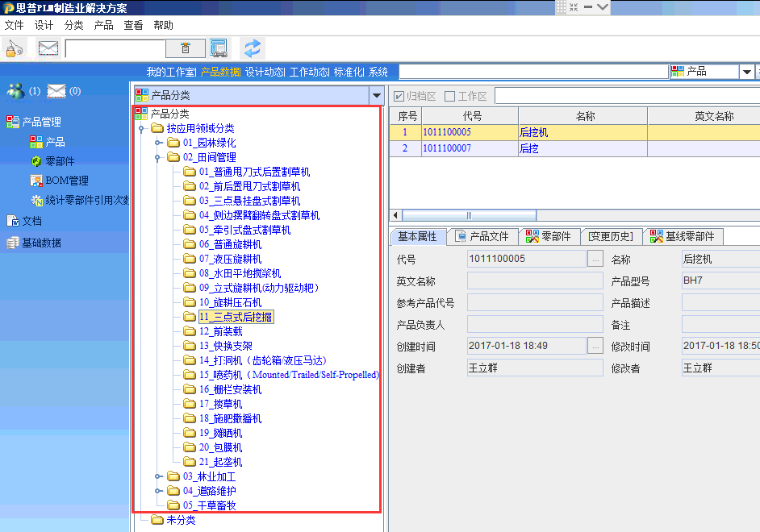Open 文件 menu
This screenshot has width=760, height=532.
point(14,25)
